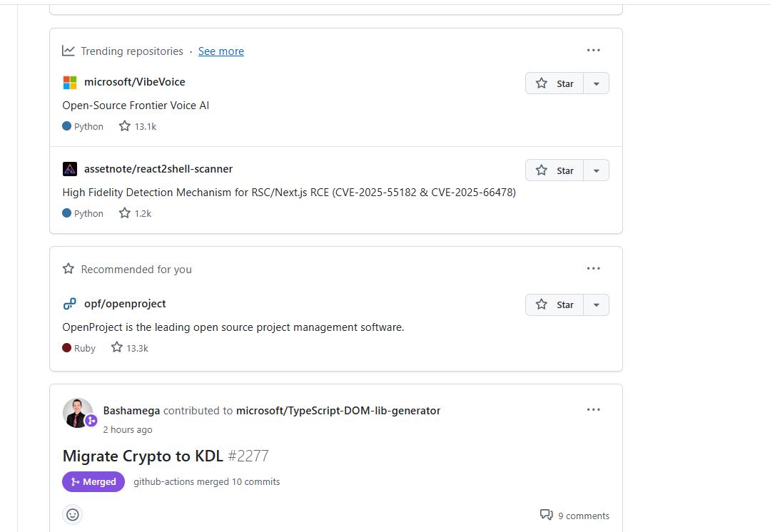Click the purple Merged status badge

(93, 481)
